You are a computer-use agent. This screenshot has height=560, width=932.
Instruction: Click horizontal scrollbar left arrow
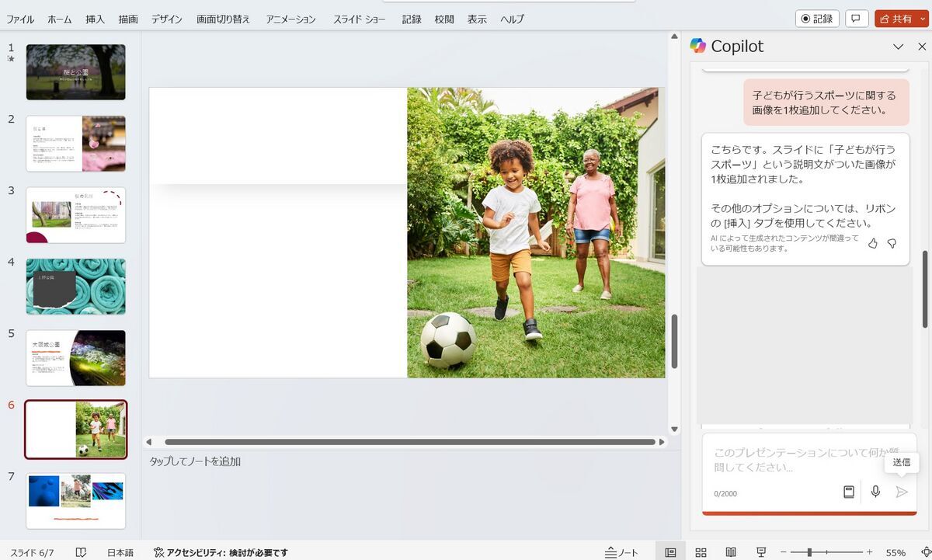click(x=149, y=442)
